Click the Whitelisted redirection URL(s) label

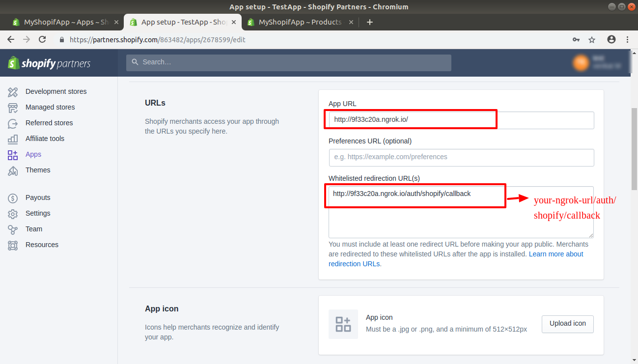point(374,178)
